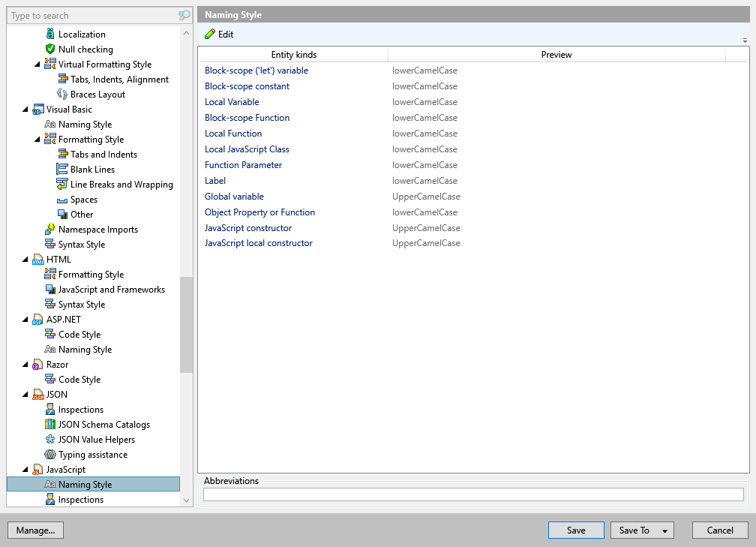
Task: Select Razor Code Style in tree
Action: pos(79,380)
